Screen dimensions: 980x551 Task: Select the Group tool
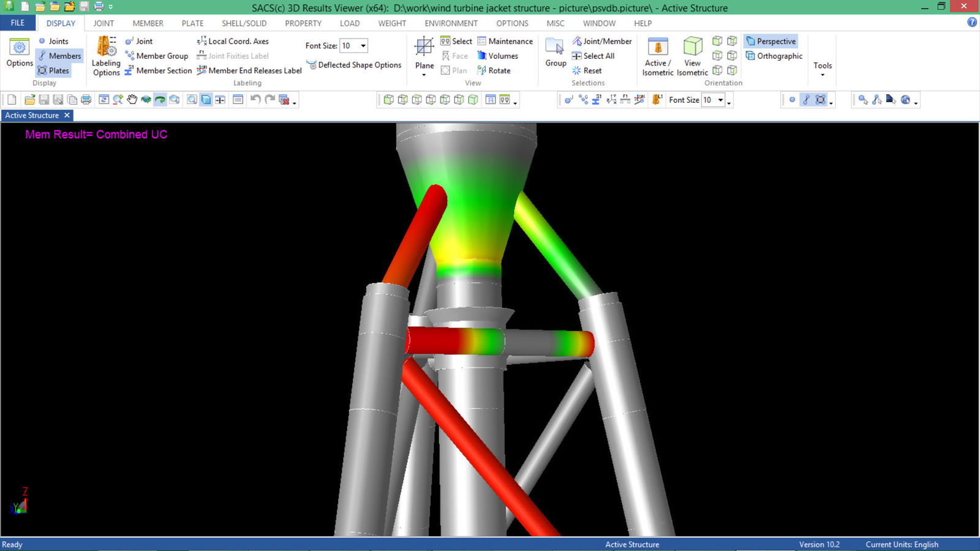pyautogui.click(x=555, y=55)
